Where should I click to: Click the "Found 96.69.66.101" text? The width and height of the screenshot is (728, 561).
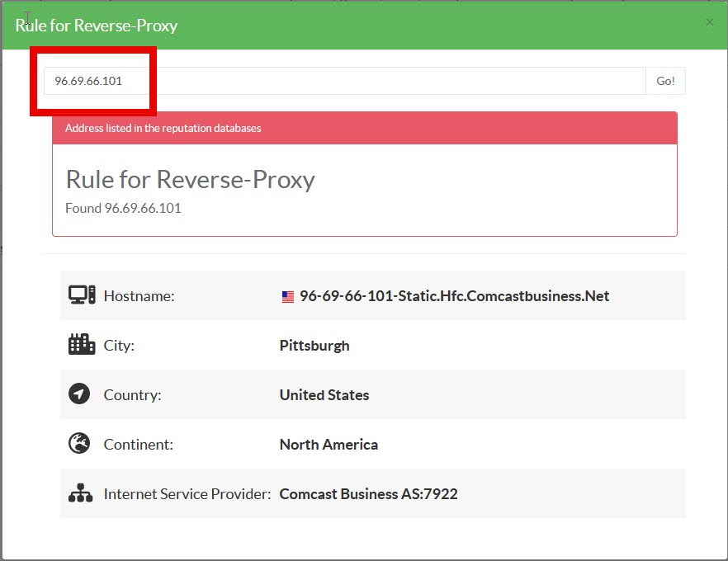[x=123, y=208]
